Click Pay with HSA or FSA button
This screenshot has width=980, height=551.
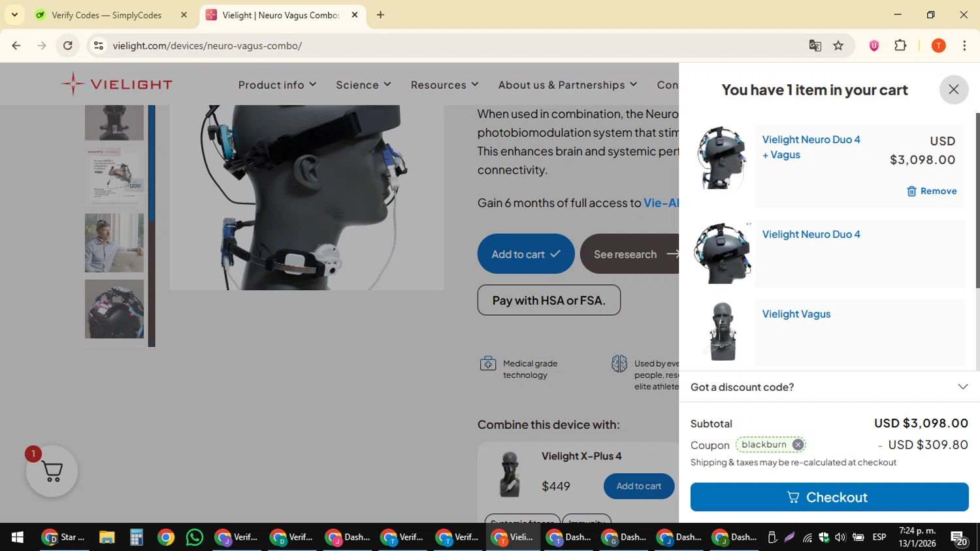point(549,300)
